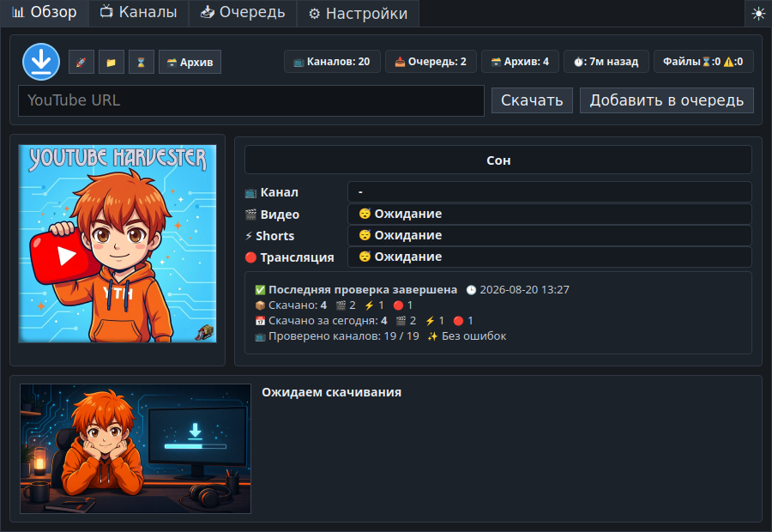Viewport: 772px width, 532px height.
Task: Click the green checkmark icon
Action: pos(260,290)
